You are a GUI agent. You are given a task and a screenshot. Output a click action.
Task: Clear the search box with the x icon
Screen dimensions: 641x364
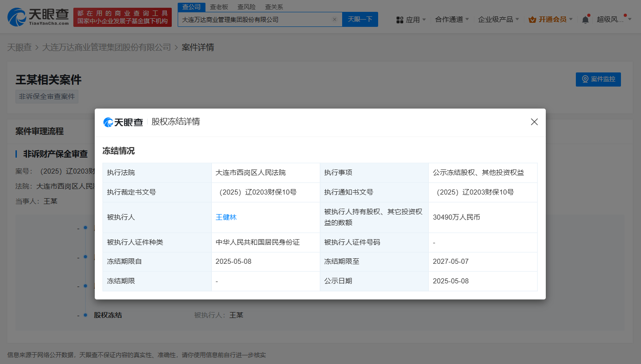point(334,20)
